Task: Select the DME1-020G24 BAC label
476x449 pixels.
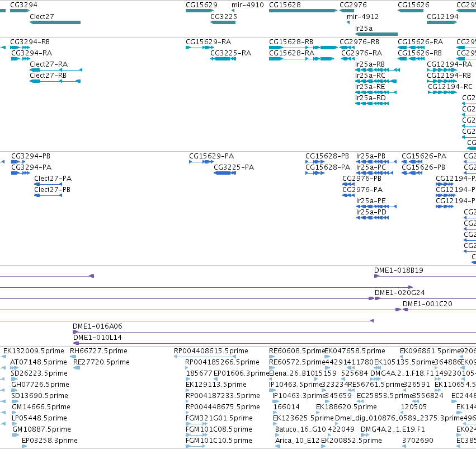Action: pos(400,293)
